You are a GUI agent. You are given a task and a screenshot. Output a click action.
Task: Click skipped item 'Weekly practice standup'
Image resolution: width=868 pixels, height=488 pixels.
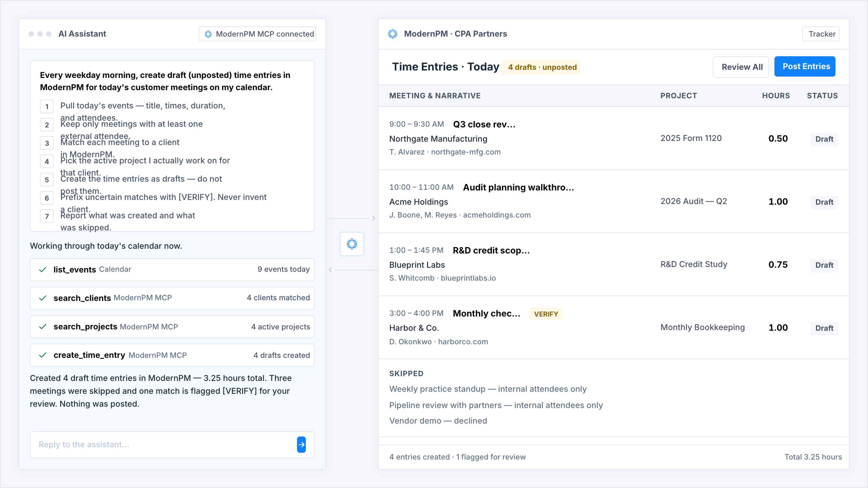click(x=437, y=389)
